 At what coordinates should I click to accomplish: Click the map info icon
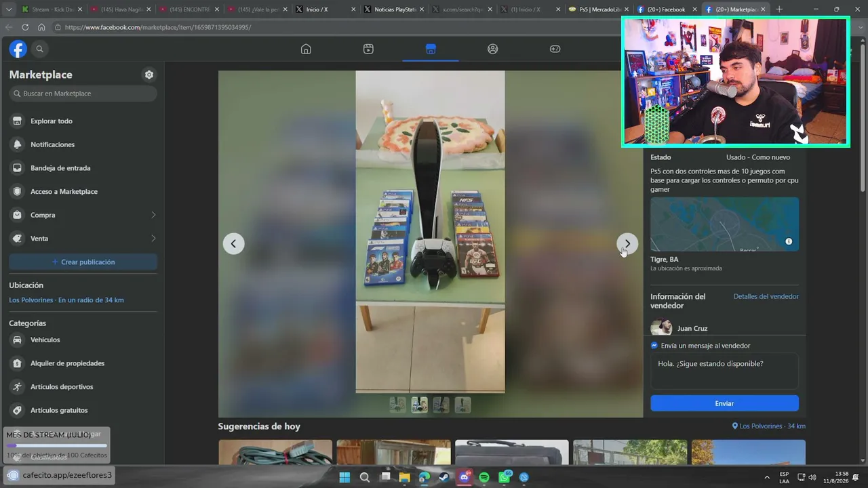[x=789, y=241]
